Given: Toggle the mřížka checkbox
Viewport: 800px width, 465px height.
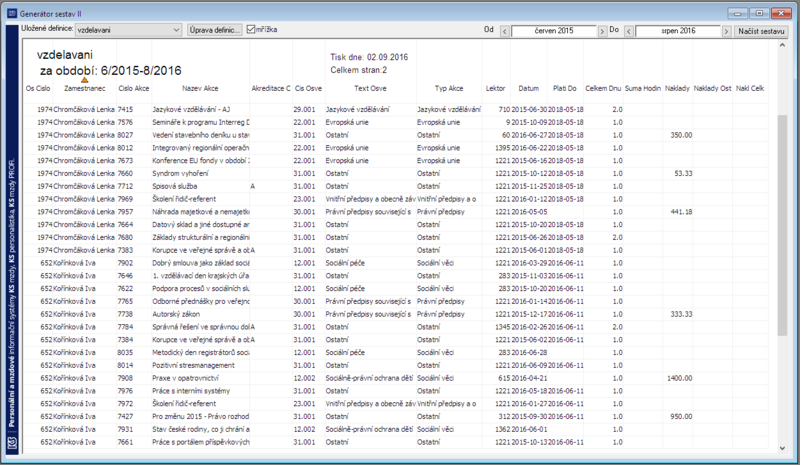Looking at the screenshot, I should click(x=251, y=30).
